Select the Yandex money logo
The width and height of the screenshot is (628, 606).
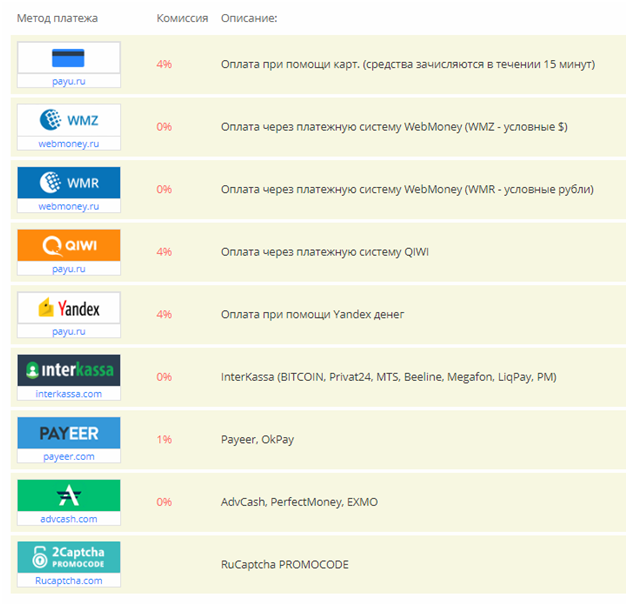(68, 308)
